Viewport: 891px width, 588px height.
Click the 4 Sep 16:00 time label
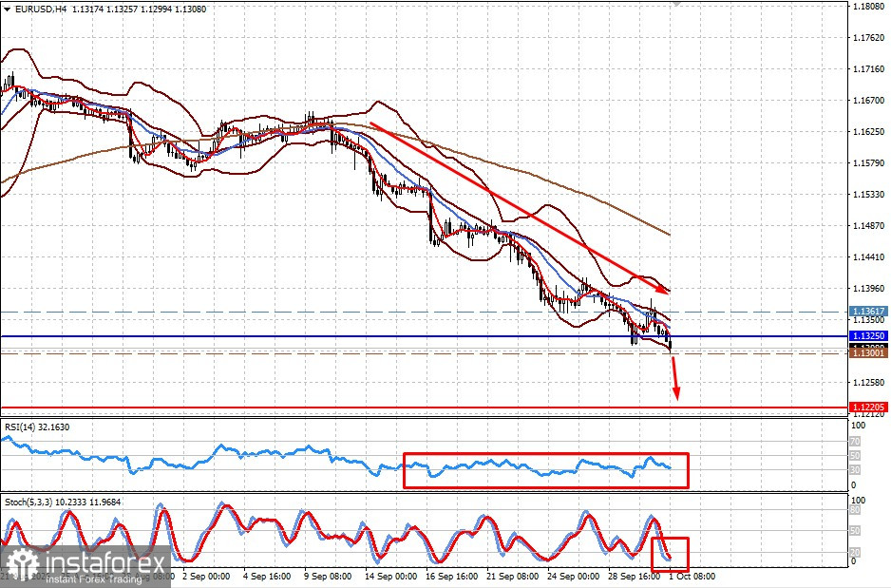click(267, 576)
